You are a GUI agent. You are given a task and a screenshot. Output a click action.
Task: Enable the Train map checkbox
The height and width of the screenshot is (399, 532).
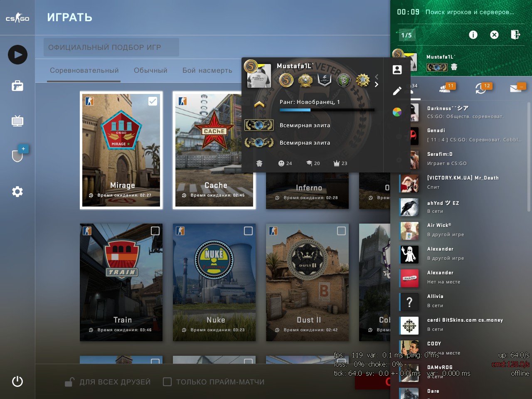coord(155,231)
